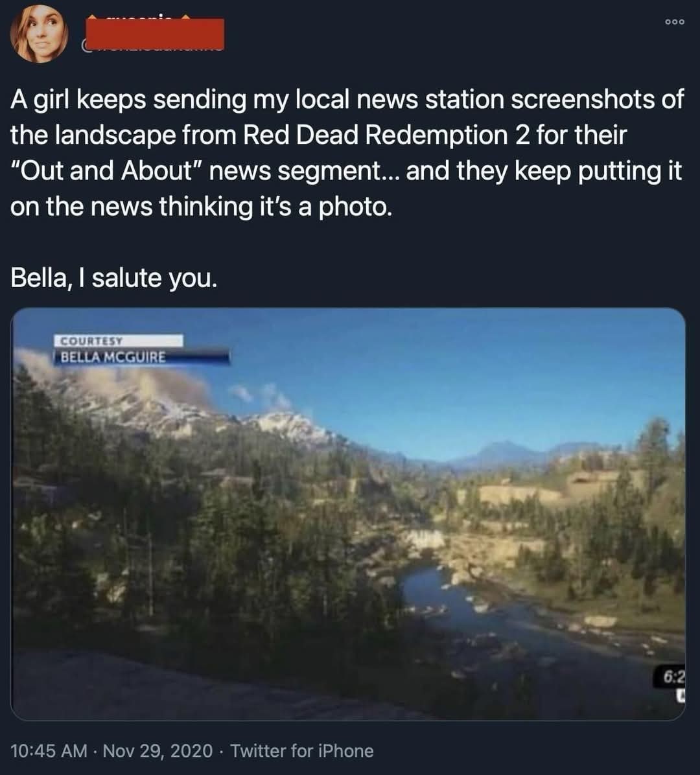
Task: Open the landscape image attached to tweet
Action: tap(348, 514)
